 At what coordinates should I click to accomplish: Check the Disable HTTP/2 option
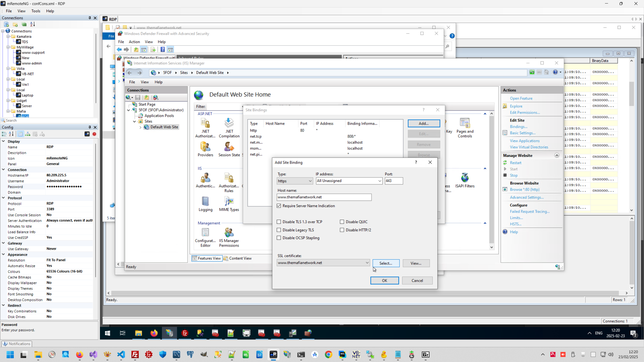[342, 230]
